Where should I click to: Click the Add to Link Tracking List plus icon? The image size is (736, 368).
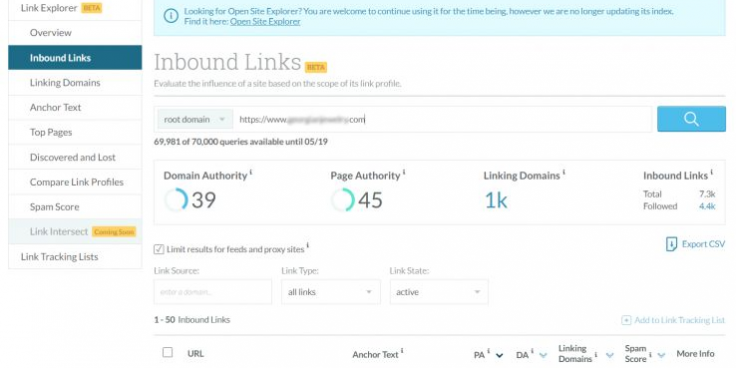coord(626,320)
